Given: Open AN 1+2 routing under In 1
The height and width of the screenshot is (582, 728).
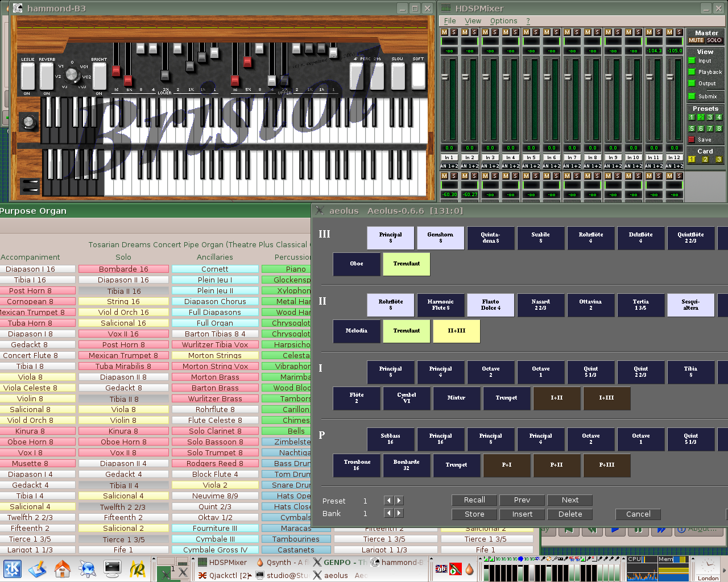Looking at the screenshot, I should coord(449,166).
